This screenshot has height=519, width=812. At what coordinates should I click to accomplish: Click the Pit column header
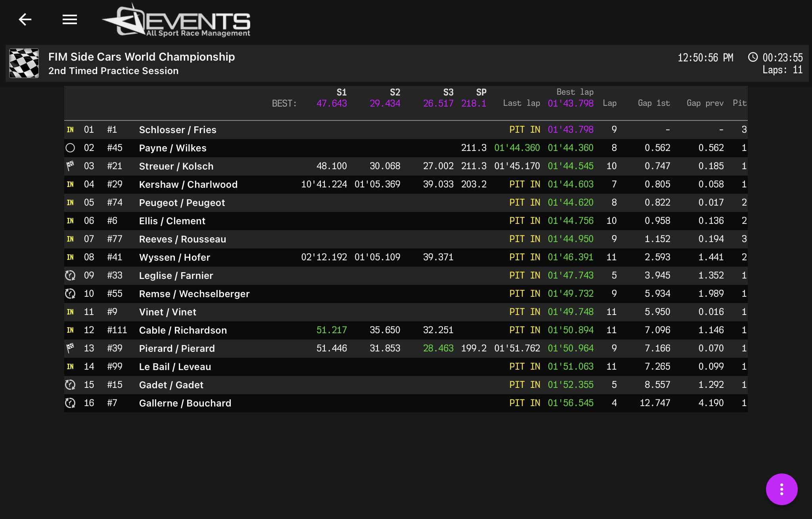point(739,103)
